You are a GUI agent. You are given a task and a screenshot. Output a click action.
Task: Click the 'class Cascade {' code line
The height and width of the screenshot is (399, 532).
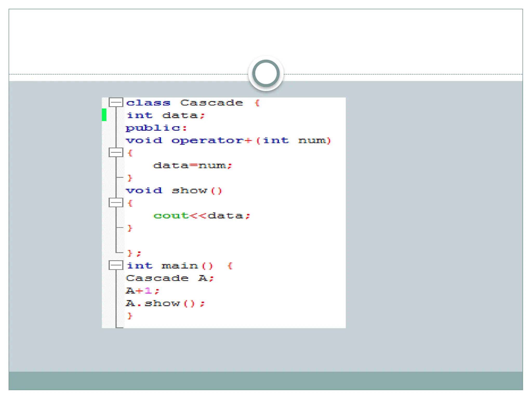pyautogui.click(x=192, y=103)
